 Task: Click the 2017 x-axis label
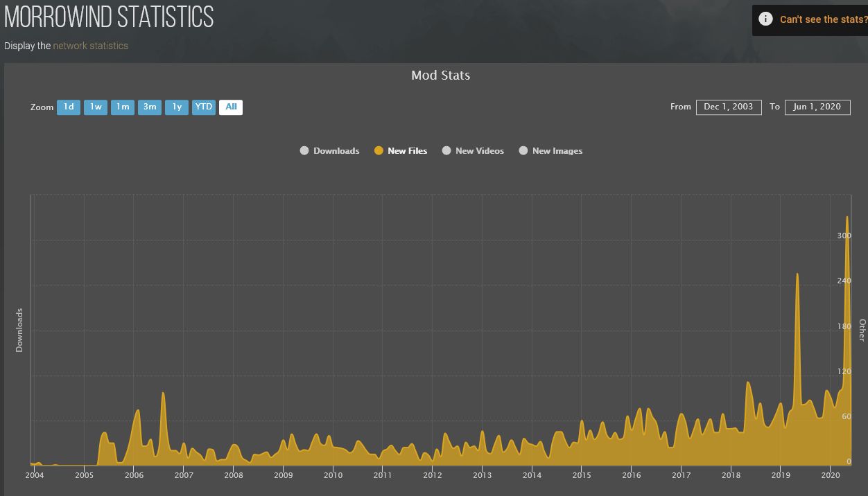click(682, 475)
